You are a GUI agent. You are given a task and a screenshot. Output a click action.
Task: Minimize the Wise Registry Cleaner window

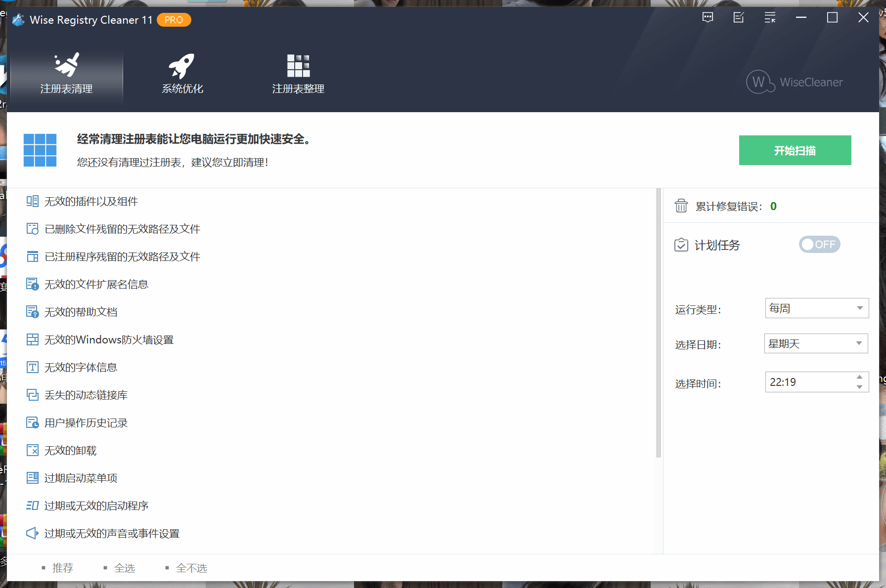[x=801, y=18]
